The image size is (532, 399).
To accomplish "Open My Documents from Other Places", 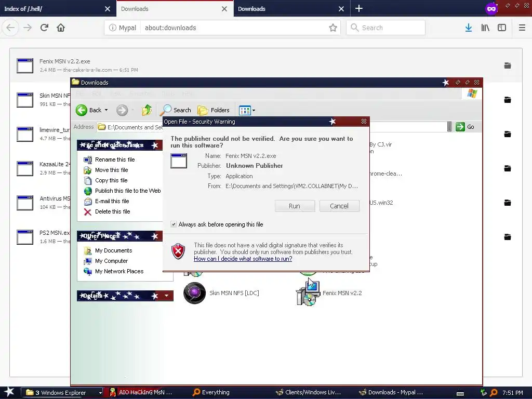I will (113, 250).
